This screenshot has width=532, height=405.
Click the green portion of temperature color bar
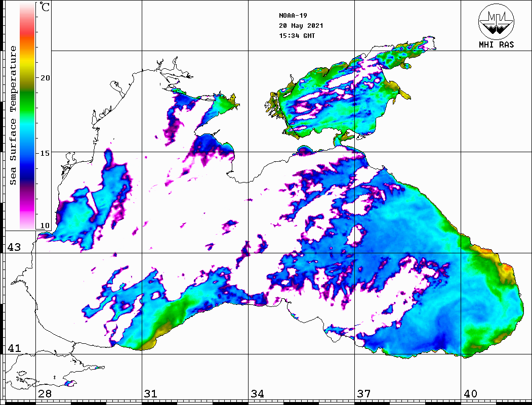pos(27,102)
